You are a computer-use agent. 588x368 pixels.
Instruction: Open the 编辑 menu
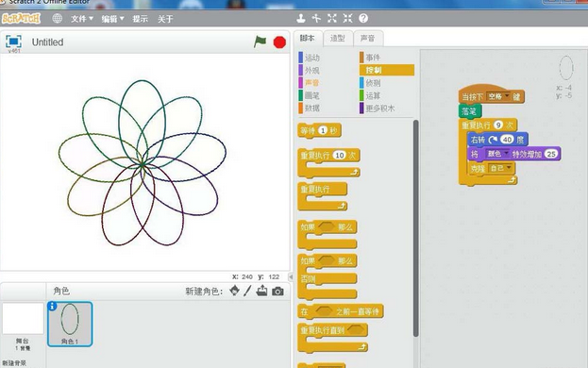112,19
